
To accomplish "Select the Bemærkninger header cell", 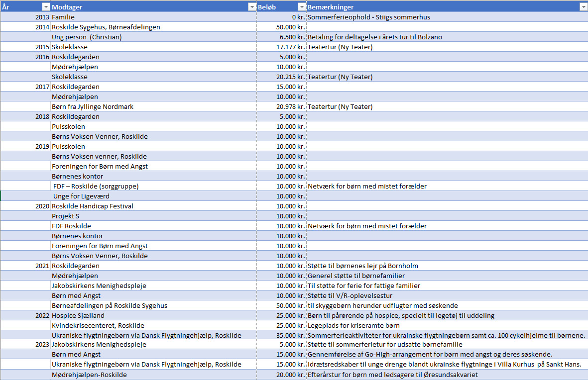I will (447, 7).
